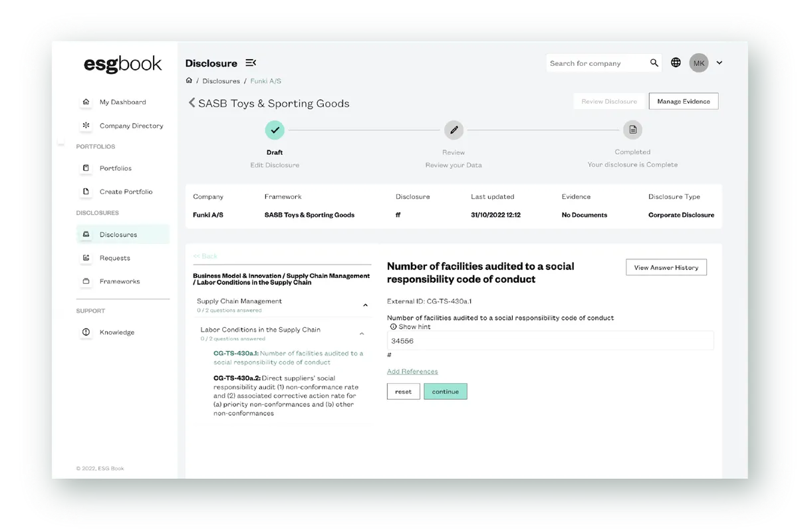798x532 pixels.
Task: Collapse sidebar with menu toggle icon
Action: coord(251,63)
